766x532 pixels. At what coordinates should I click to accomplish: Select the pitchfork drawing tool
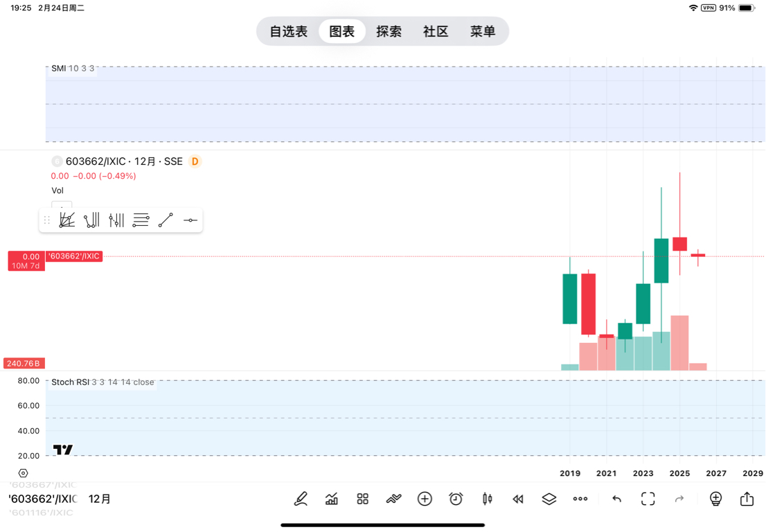click(x=91, y=220)
